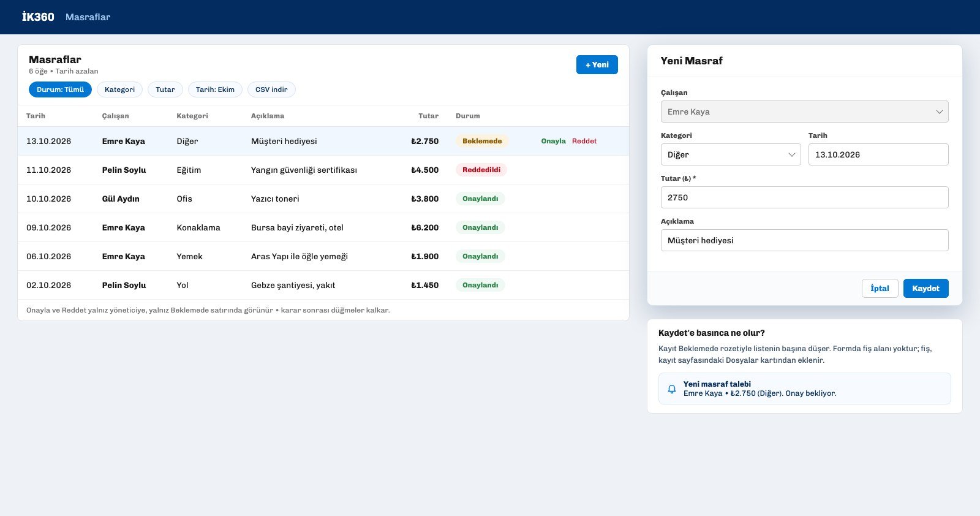Click the 02.10.2026 date cell
The image size is (980, 516).
pyautogui.click(x=48, y=285)
